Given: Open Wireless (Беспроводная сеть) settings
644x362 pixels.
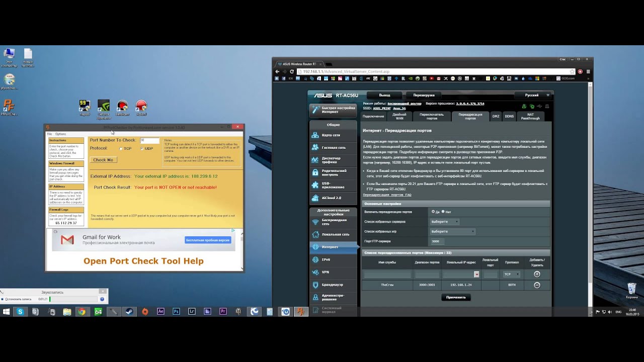Looking at the screenshot, I should click(x=333, y=222).
